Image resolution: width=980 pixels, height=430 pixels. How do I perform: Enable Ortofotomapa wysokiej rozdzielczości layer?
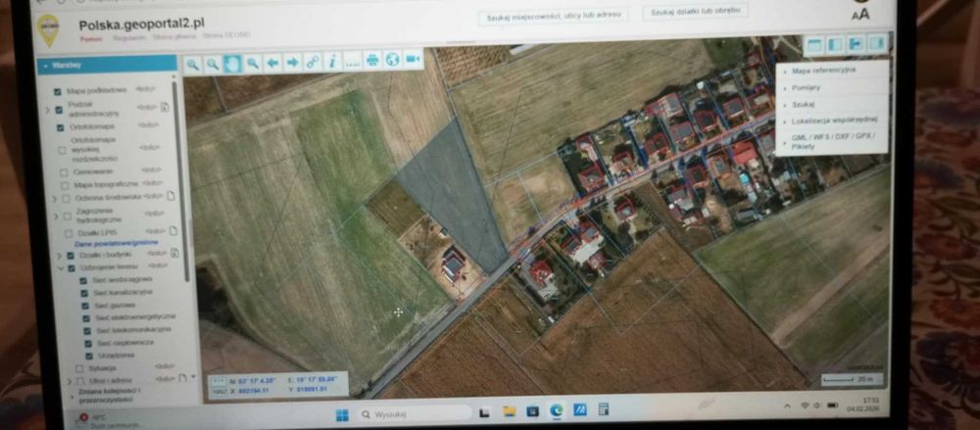tap(62, 150)
